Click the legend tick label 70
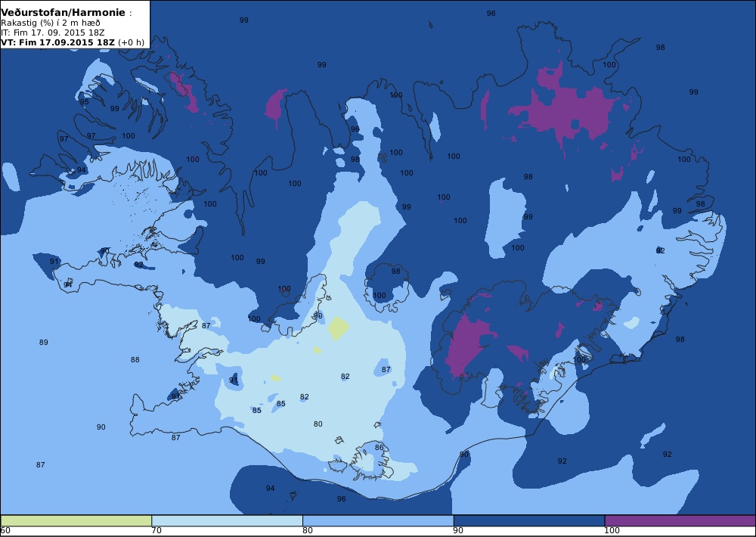 tap(156, 531)
